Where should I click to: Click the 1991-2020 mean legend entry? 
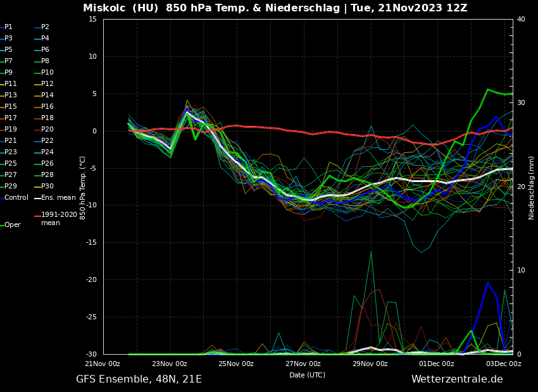pos(59,219)
